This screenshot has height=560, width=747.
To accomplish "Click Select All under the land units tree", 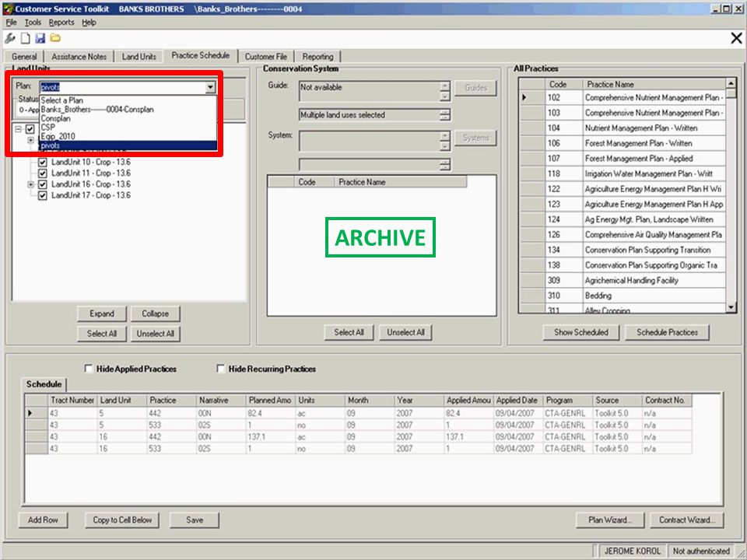I will 102,334.
